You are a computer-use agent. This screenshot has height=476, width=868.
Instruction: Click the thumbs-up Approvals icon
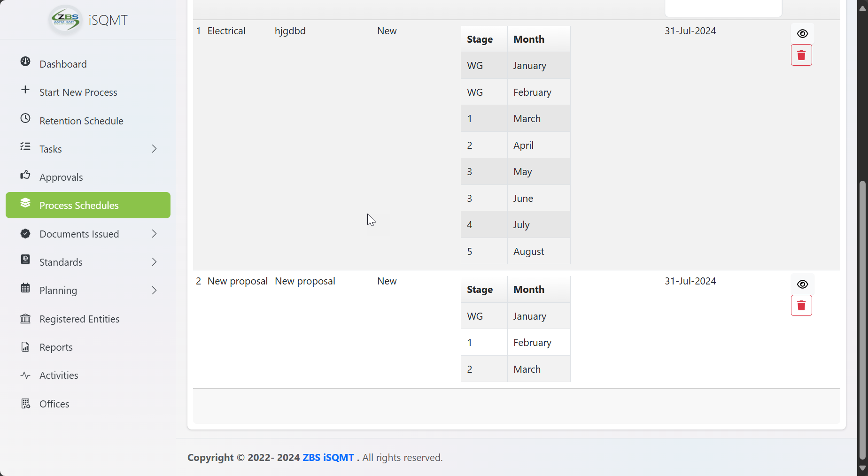coord(25,175)
